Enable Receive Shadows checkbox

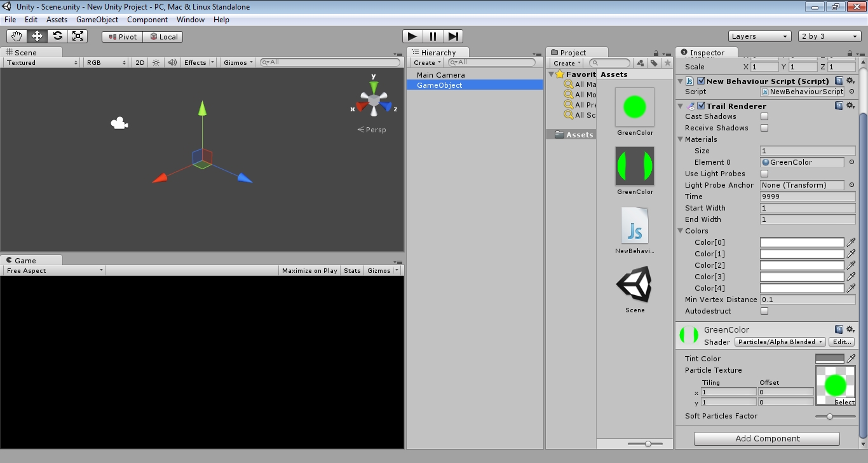(764, 128)
